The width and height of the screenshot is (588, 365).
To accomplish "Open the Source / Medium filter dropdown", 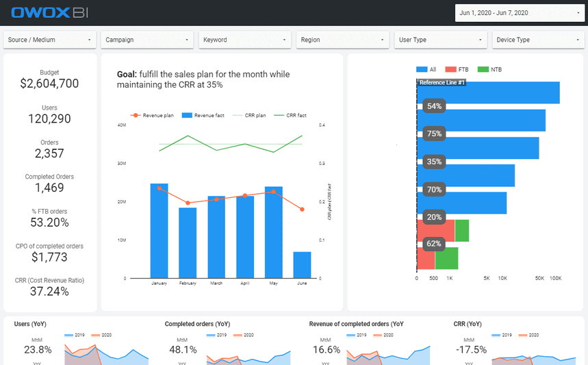I will pyautogui.click(x=49, y=40).
